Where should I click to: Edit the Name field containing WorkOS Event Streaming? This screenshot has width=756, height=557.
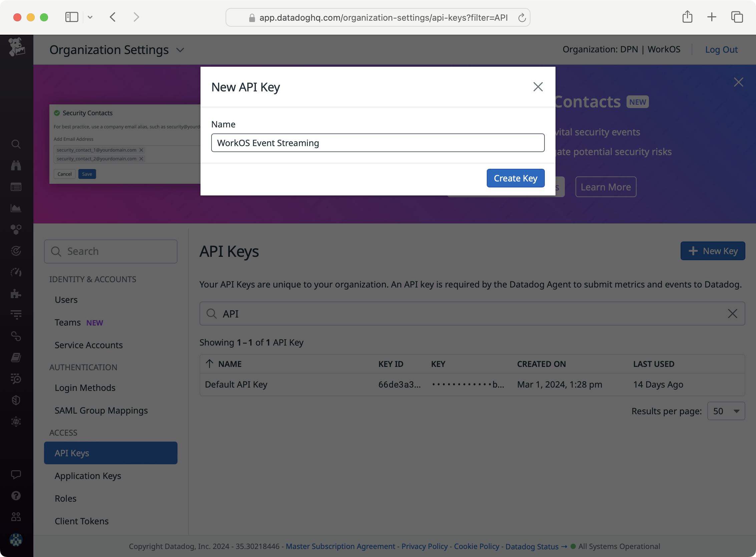coord(377,143)
